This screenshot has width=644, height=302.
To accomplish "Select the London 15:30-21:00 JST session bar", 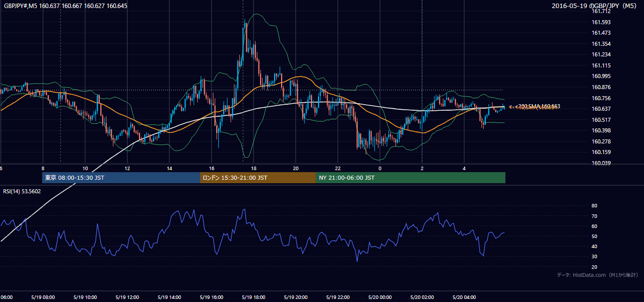I will [258, 178].
